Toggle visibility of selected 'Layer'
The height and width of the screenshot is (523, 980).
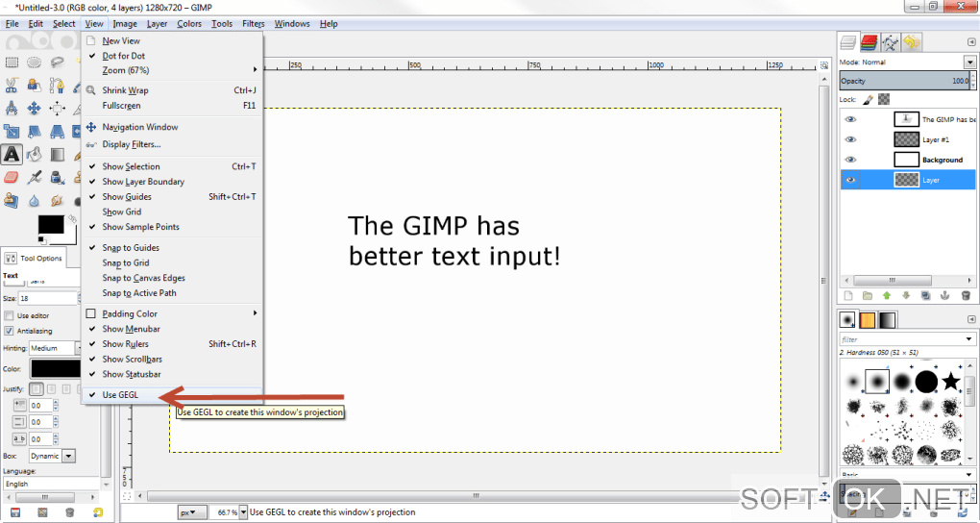[850, 180]
